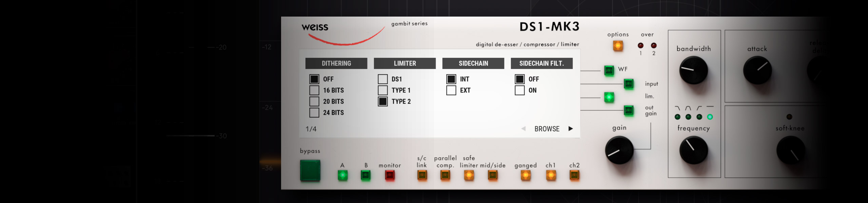
Task: Go to previous options page arrow
Action: point(524,129)
